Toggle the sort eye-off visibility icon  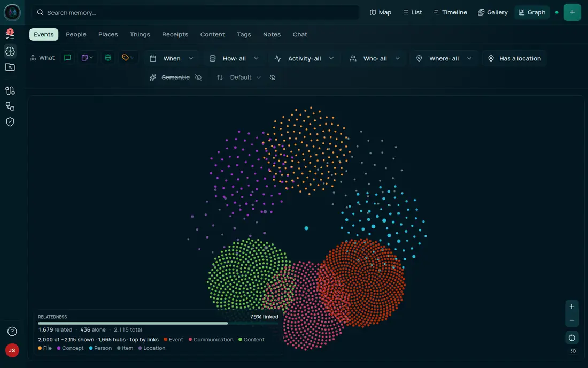tap(273, 78)
